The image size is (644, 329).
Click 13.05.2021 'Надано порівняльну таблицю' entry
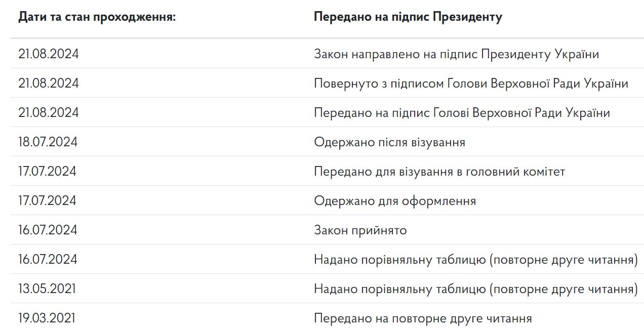pyautogui.click(x=475, y=289)
